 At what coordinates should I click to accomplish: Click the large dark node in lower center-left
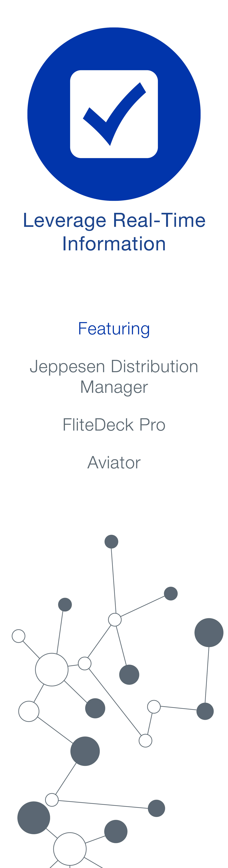[x=85, y=751]
